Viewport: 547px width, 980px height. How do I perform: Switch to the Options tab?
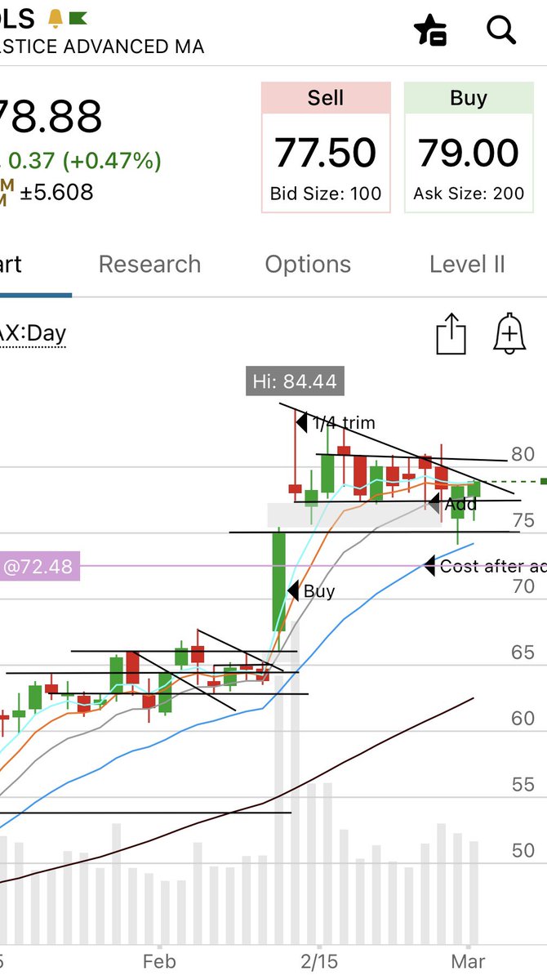click(x=308, y=265)
